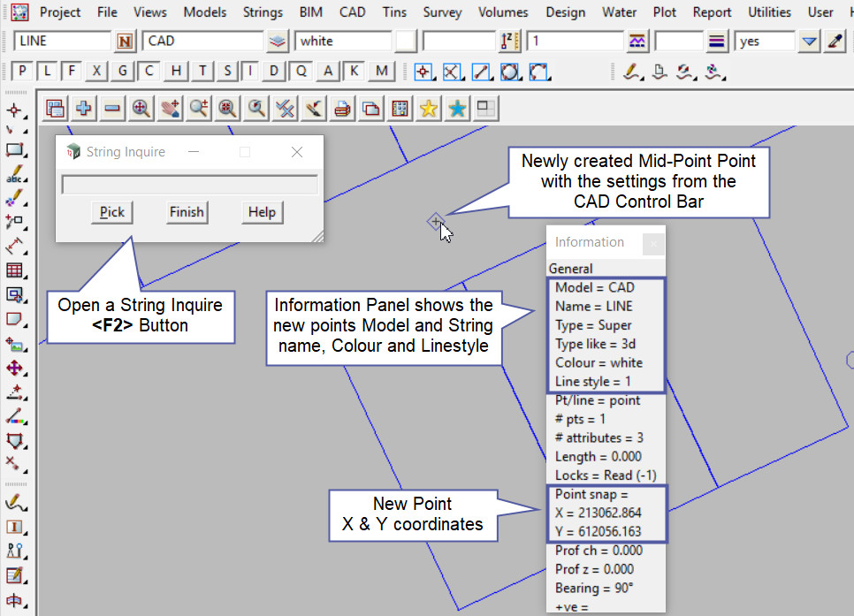The height and width of the screenshot is (616, 854).
Task: Click the yellow star icon
Action: click(429, 109)
